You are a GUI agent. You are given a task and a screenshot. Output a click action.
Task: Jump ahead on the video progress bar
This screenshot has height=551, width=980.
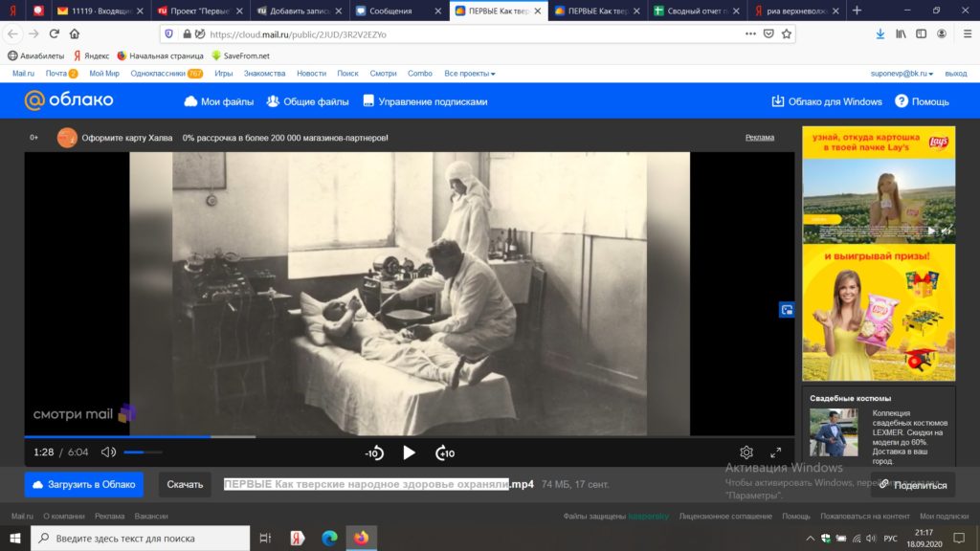pyautogui.click(x=479, y=435)
